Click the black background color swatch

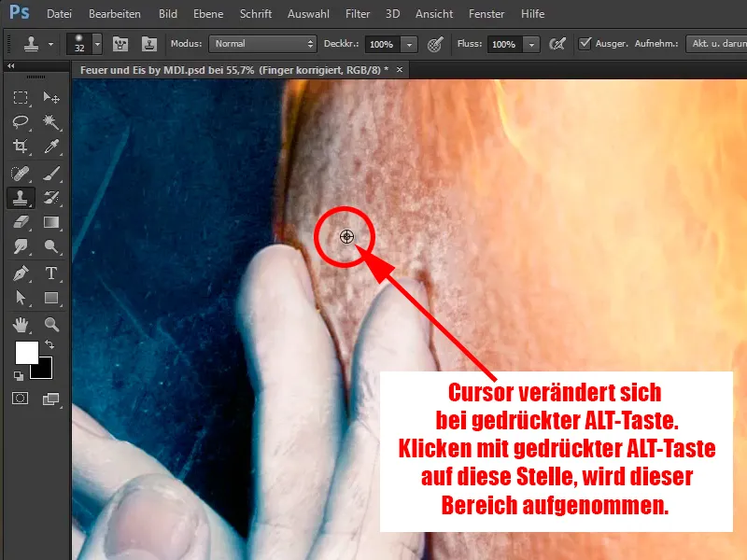44,371
